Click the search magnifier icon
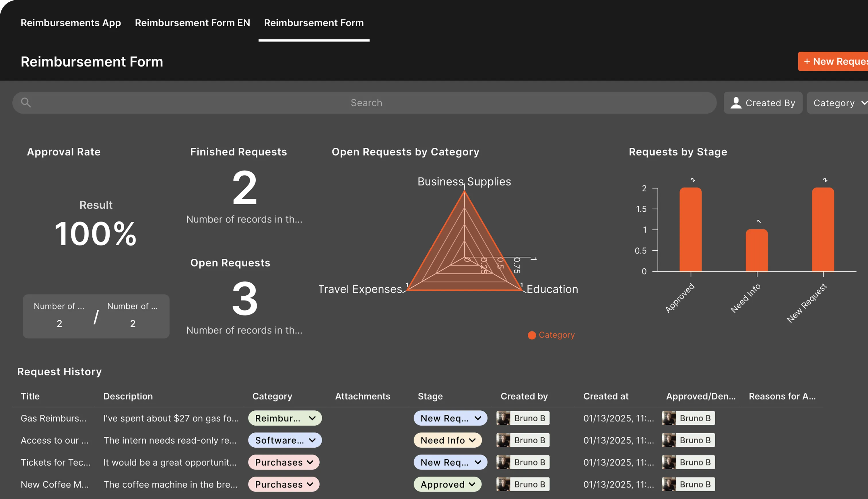Image resolution: width=868 pixels, height=499 pixels. tap(27, 102)
